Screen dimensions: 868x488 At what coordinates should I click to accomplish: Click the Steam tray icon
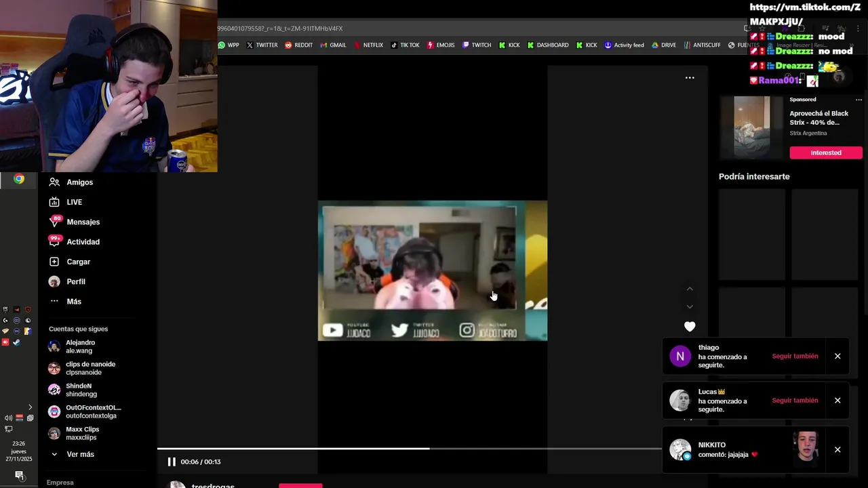point(16,342)
